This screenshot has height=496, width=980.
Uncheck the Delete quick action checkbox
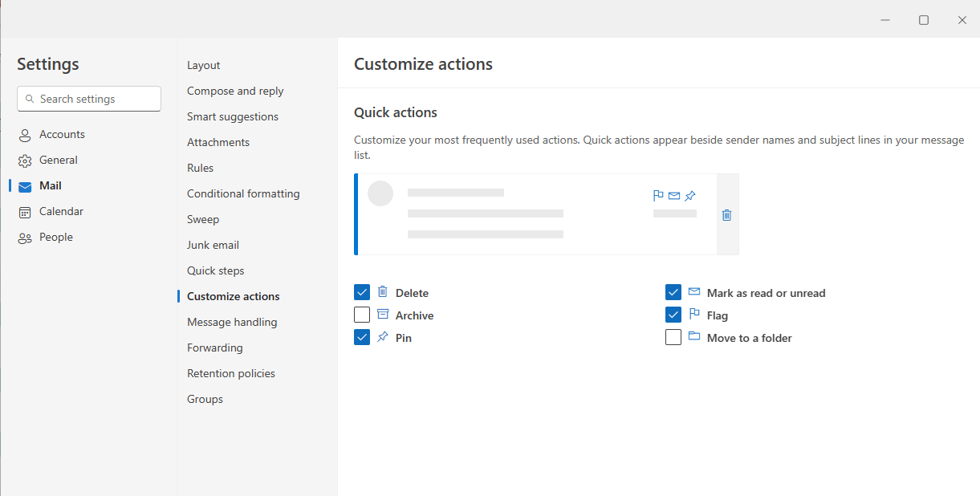(x=362, y=292)
